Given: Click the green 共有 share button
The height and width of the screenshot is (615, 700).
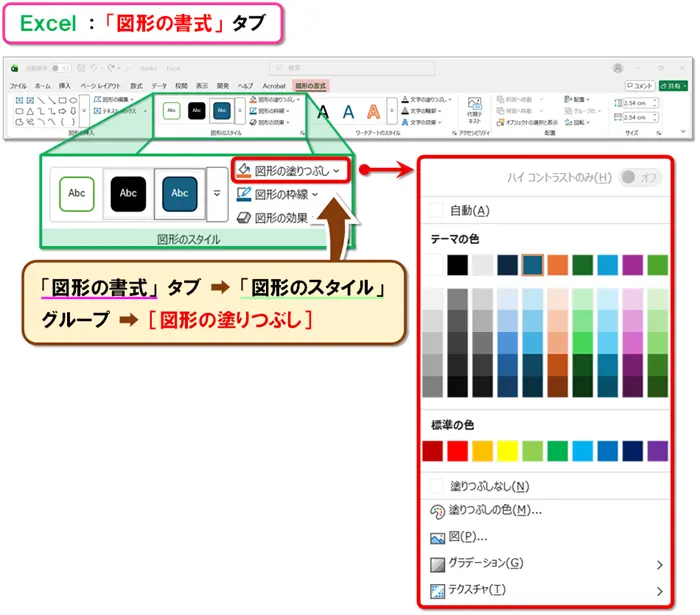Looking at the screenshot, I should point(673,86).
